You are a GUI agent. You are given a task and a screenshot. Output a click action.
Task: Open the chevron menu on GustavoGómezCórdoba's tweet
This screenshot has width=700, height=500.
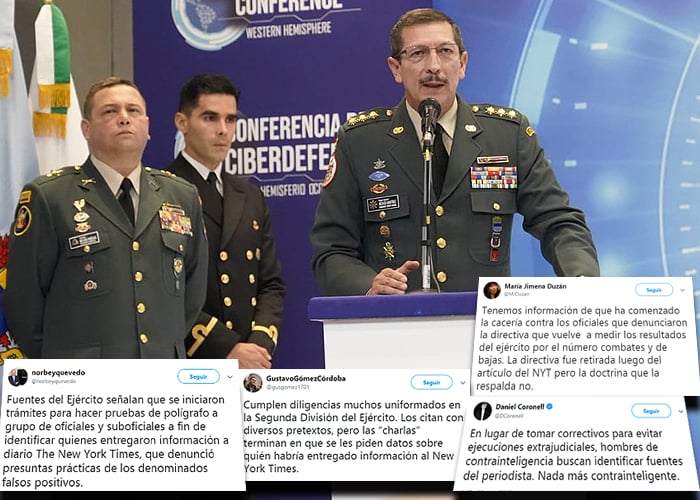pos(462,383)
